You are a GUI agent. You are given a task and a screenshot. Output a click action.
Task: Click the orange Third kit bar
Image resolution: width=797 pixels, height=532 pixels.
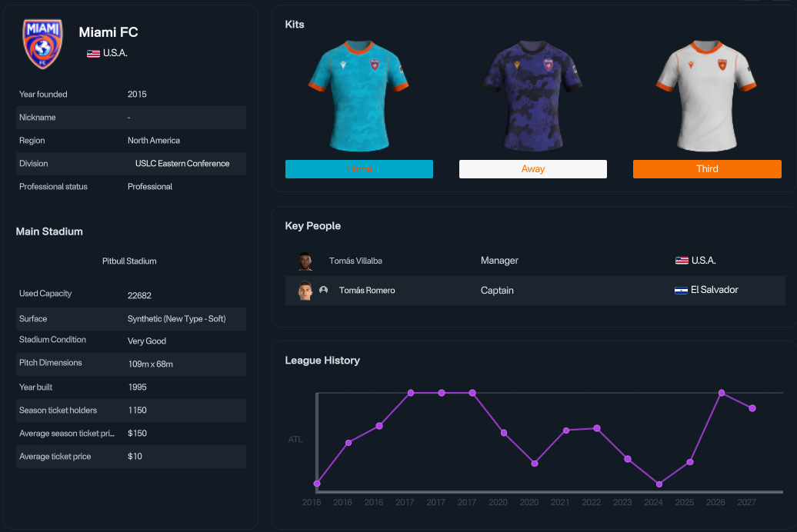[x=707, y=169]
